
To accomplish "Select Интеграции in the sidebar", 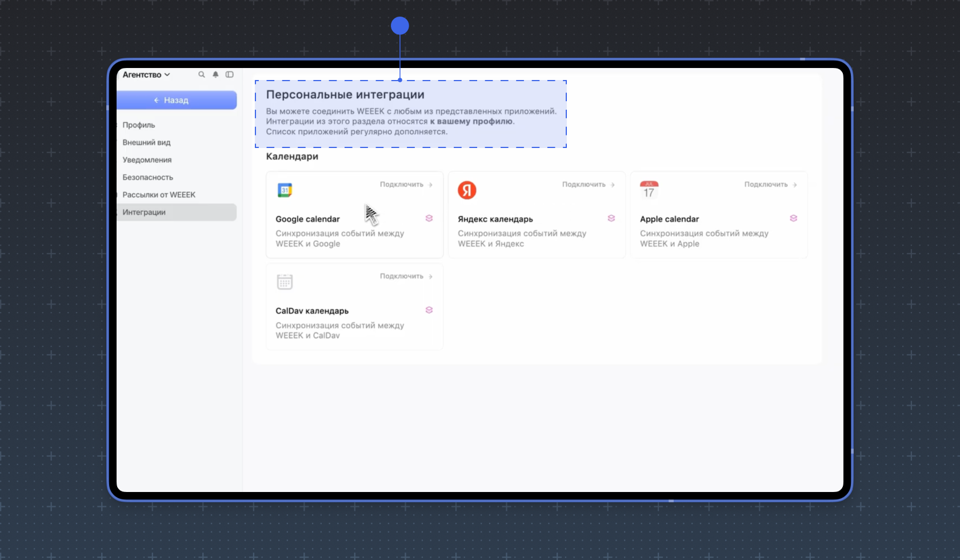I will (144, 212).
